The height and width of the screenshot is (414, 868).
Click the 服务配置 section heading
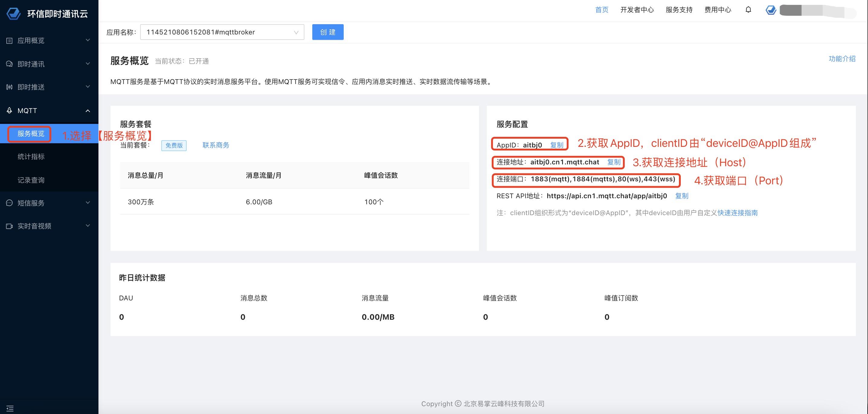pos(512,124)
